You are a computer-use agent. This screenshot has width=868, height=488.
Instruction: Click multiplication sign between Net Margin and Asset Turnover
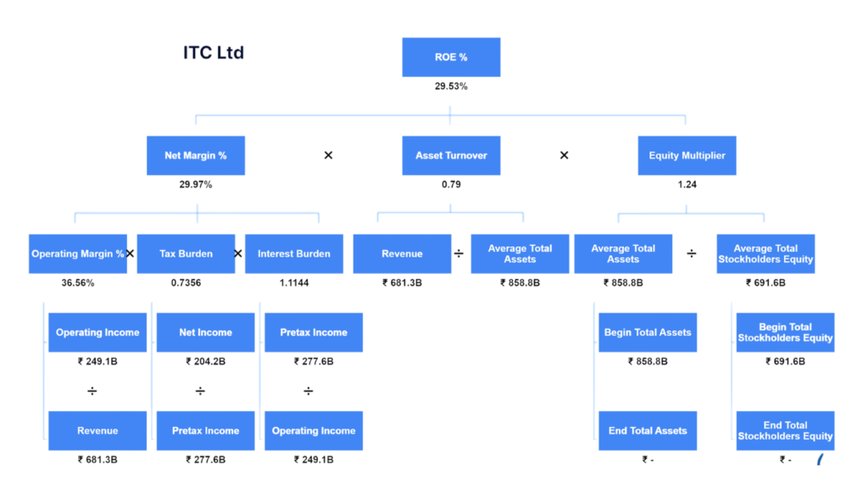click(x=328, y=156)
